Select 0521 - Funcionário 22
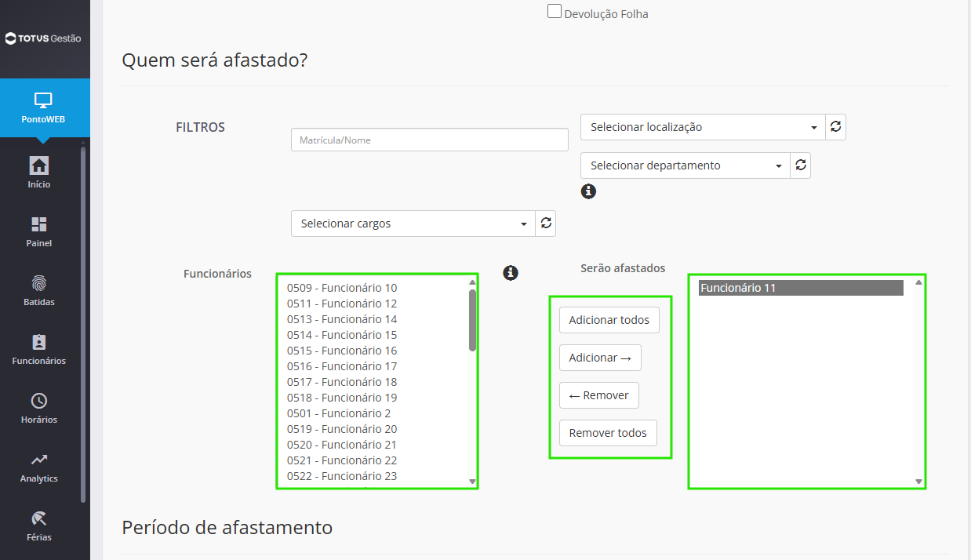This screenshot has height=560, width=971. click(x=342, y=460)
